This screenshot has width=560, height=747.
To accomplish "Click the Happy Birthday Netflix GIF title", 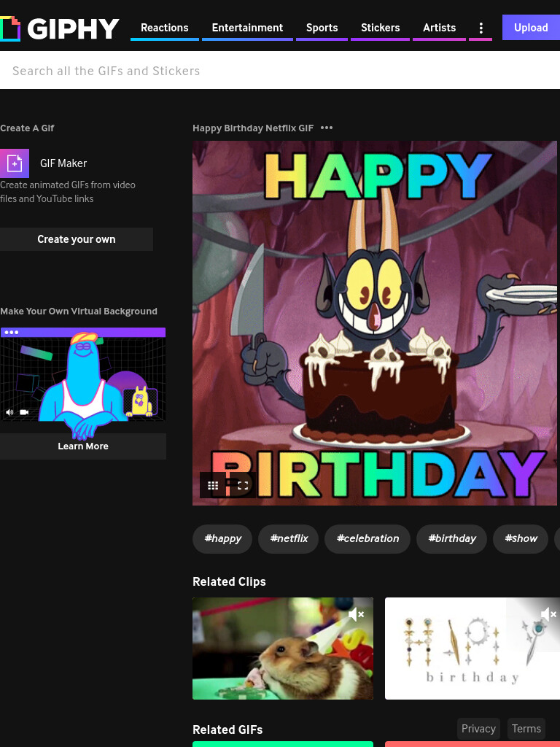I will 253,128.
